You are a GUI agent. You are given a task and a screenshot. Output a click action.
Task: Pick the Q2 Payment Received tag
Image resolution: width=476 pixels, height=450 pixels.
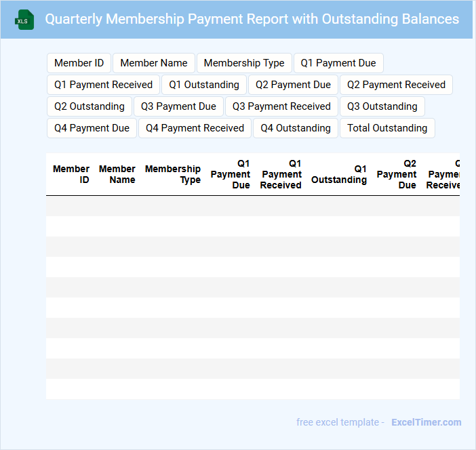click(396, 85)
